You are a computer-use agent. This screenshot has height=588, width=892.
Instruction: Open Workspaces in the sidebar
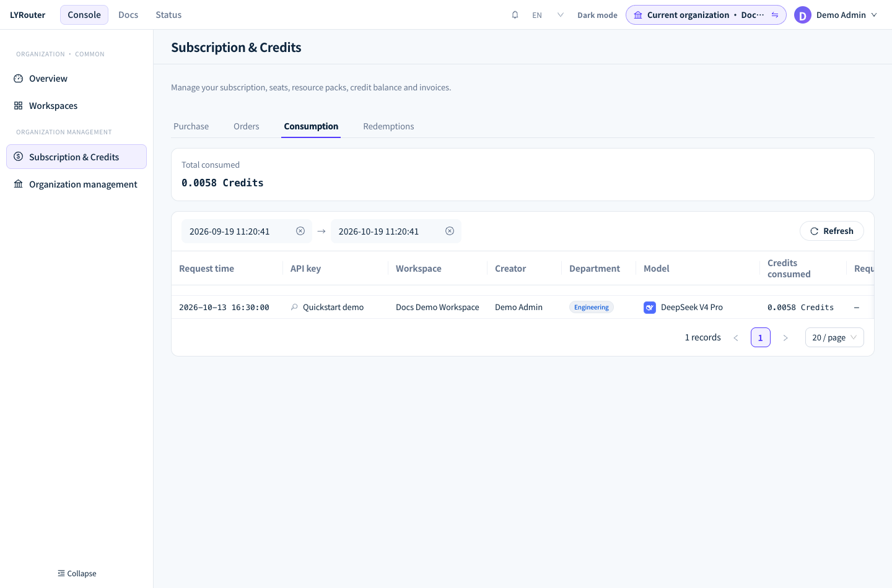coord(76,106)
